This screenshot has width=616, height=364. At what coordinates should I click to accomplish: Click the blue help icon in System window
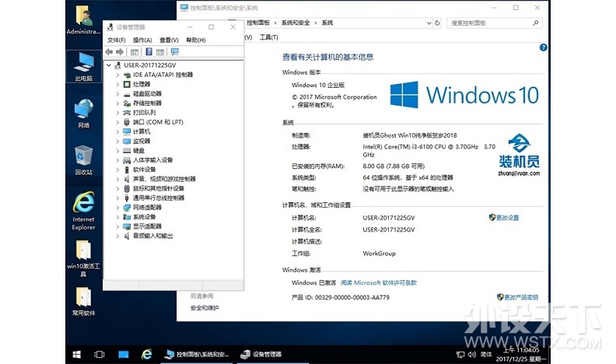tap(544, 47)
